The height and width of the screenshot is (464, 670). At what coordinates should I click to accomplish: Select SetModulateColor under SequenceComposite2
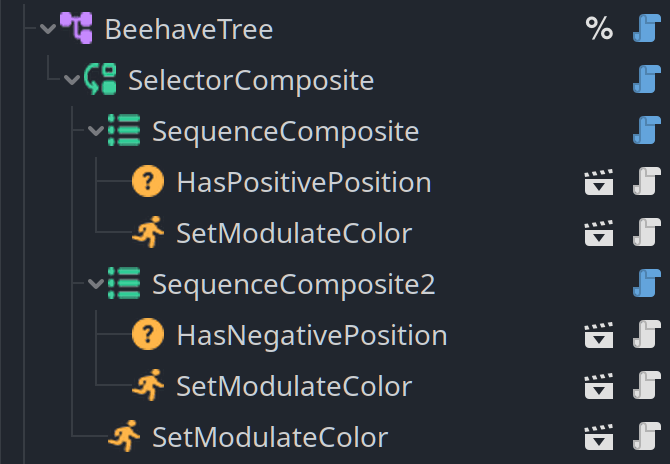294,386
